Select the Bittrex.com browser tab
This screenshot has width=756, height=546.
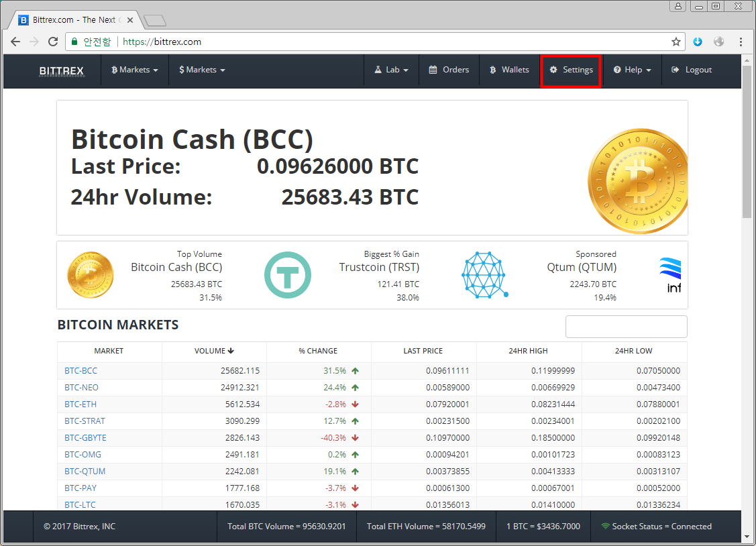pos(74,20)
